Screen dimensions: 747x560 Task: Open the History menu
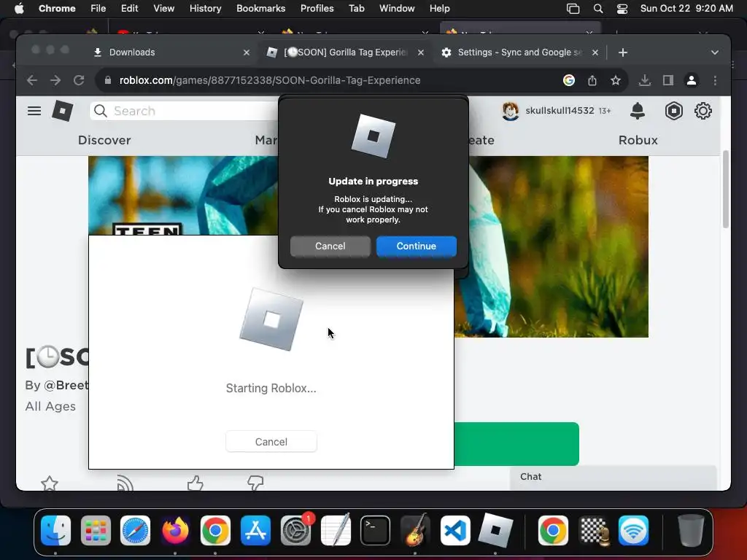click(205, 9)
